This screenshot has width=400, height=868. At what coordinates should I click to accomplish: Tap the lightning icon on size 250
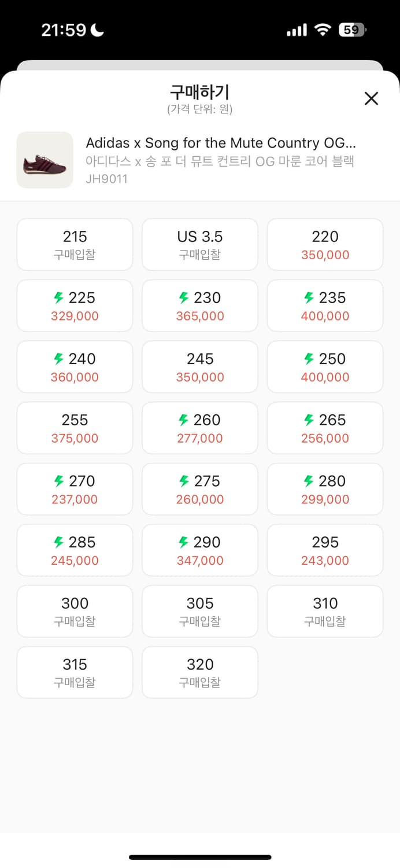pyautogui.click(x=309, y=359)
